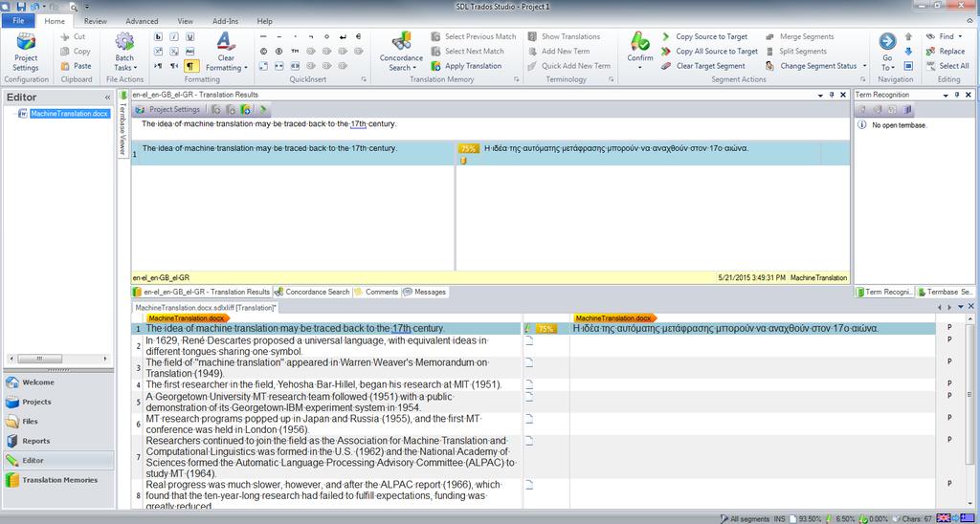Open the Concordance Search panel tab
Image resolution: width=980 pixels, height=524 pixels.
click(x=313, y=292)
